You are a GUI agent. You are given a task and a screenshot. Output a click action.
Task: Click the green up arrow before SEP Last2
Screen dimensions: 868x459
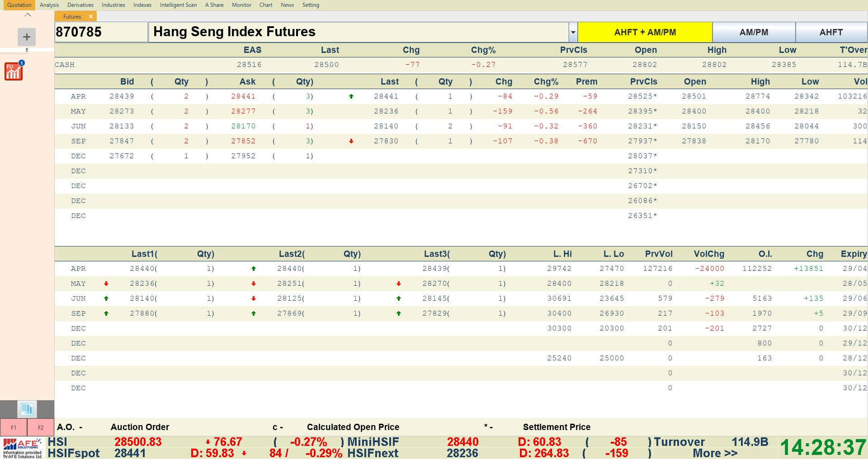(x=254, y=313)
